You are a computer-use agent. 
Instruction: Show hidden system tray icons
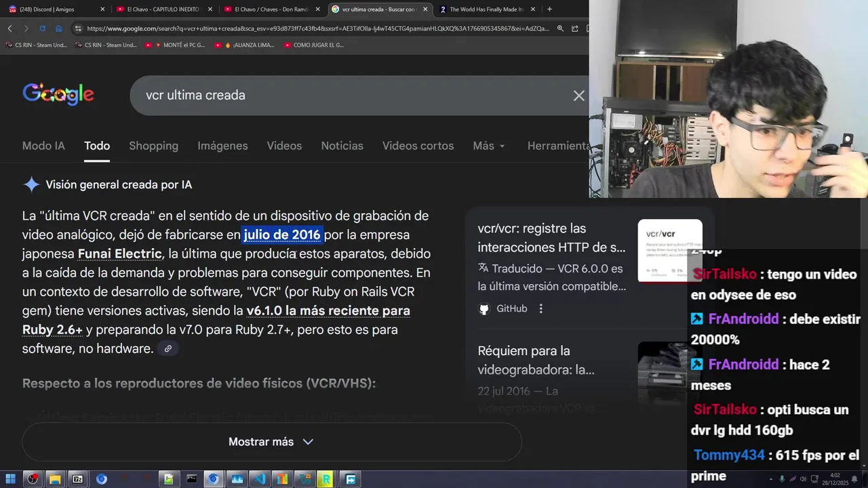pyautogui.click(x=771, y=479)
